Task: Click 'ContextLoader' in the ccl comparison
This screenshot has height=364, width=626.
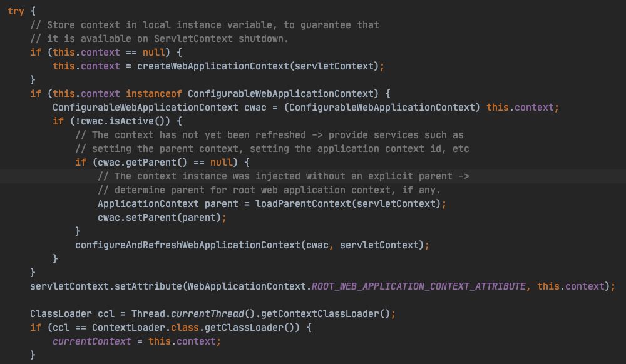Action: [128, 328]
